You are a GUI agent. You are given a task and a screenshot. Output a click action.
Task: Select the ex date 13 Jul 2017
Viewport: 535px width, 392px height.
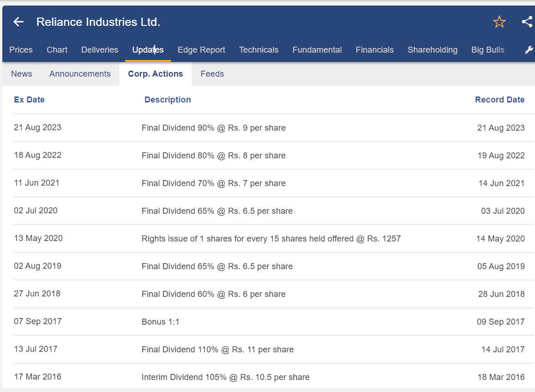(x=36, y=349)
